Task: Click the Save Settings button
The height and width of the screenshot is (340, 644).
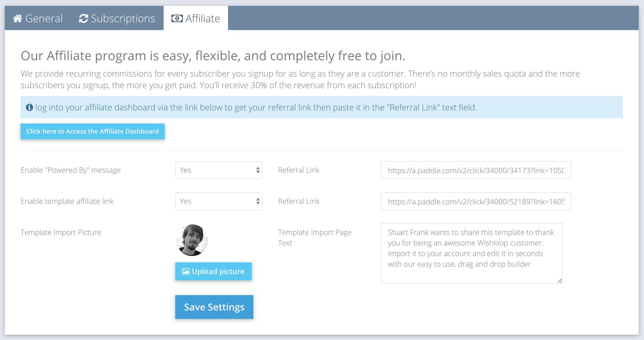Action: (x=214, y=307)
